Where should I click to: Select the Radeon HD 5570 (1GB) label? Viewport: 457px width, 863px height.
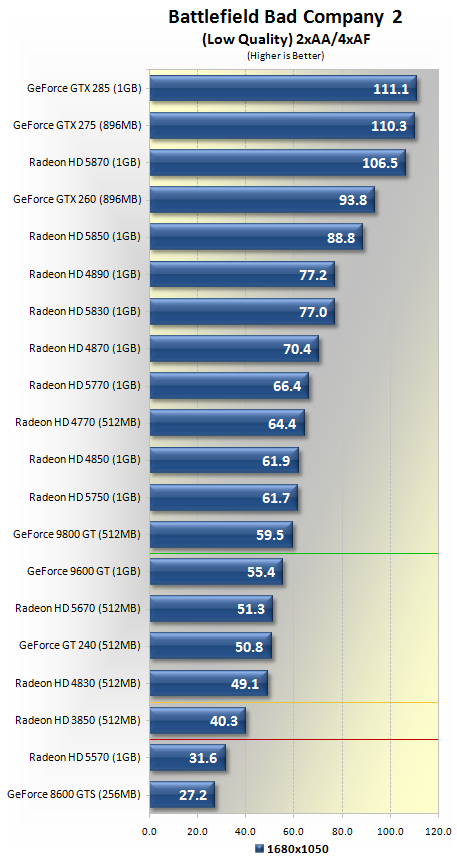[x=85, y=757]
